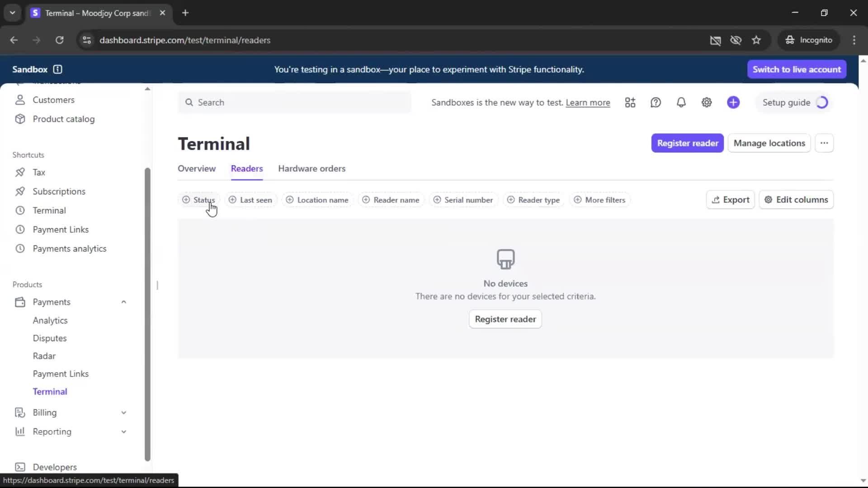This screenshot has height=488, width=868.
Task: Collapse the Payments section chevron
Action: 123,302
